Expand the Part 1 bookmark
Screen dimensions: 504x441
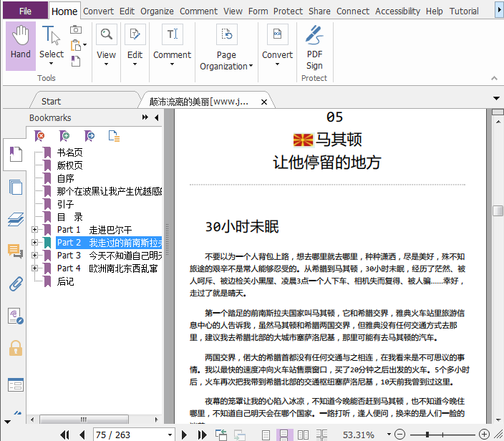click(34, 230)
